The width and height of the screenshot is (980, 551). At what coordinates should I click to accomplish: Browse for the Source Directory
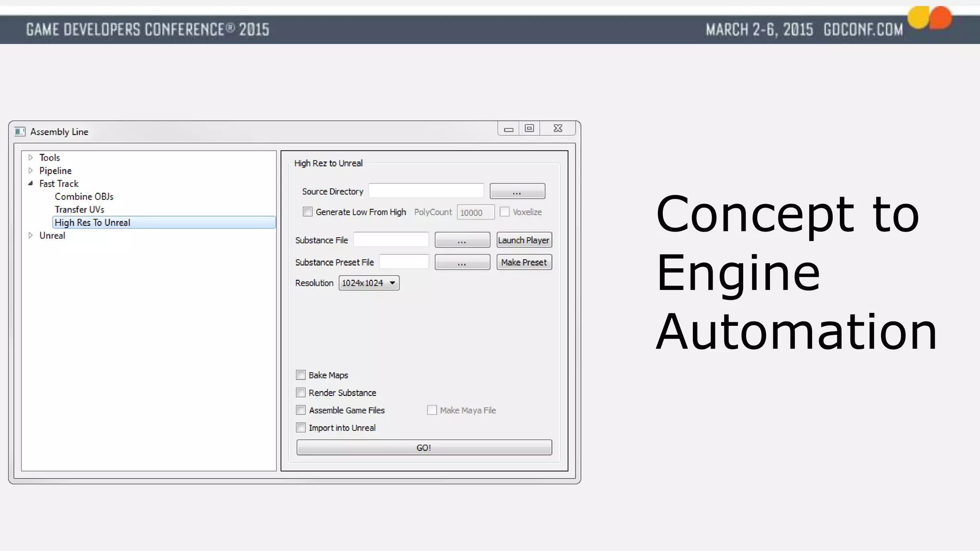(517, 191)
